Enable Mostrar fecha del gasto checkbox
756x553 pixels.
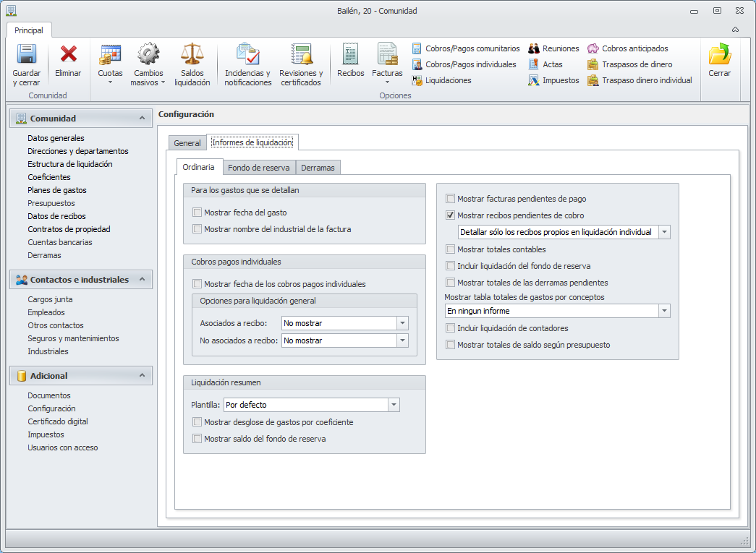coord(198,213)
